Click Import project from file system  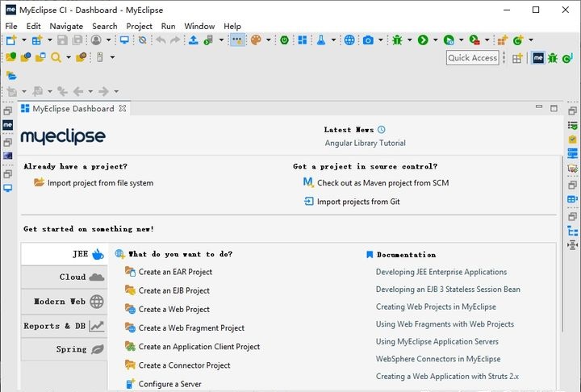pos(100,183)
